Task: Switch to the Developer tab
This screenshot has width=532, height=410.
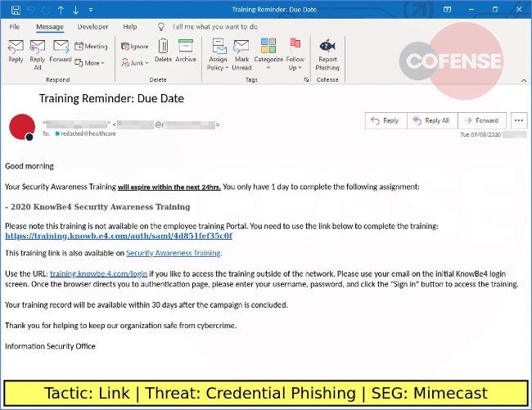Action: coord(92,26)
